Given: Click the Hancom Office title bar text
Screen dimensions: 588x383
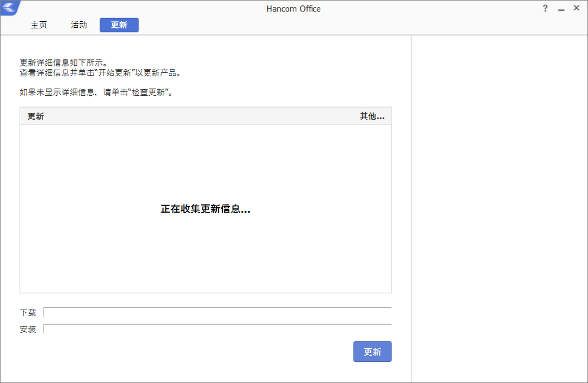Looking at the screenshot, I should (293, 8).
